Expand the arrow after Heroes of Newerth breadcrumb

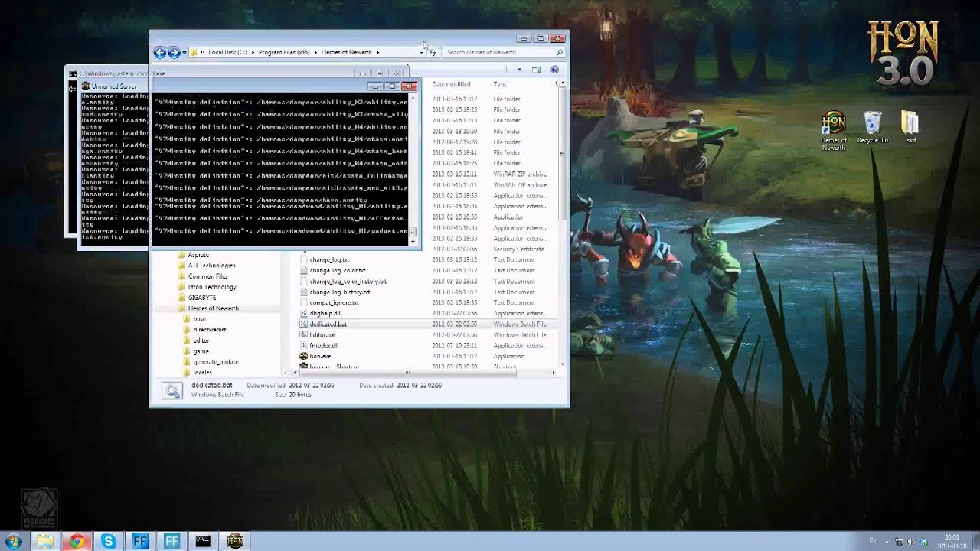tap(377, 52)
